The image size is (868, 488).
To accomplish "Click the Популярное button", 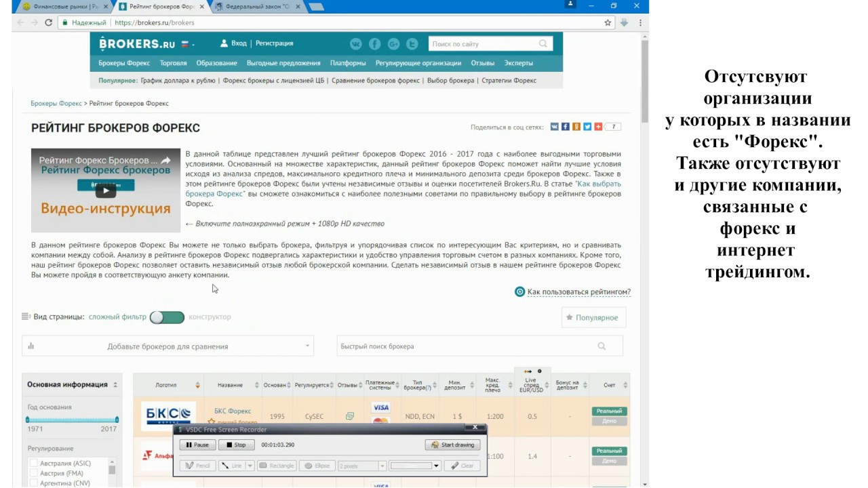I will tap(593, 317).
